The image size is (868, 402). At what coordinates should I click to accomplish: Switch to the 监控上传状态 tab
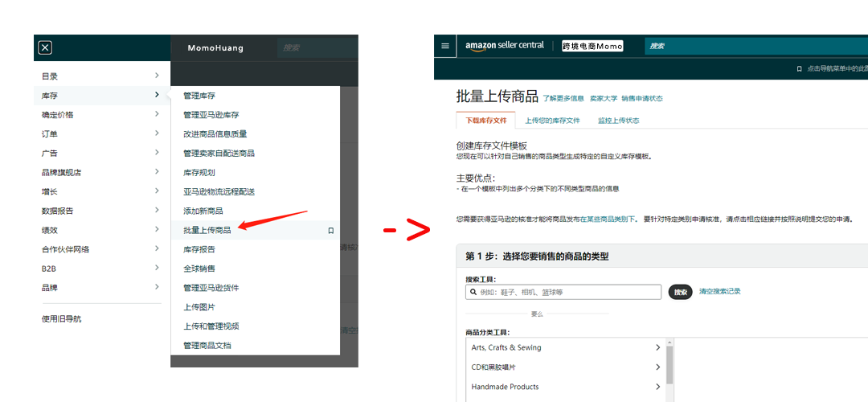pyautogui.click(x=618, y=120)
